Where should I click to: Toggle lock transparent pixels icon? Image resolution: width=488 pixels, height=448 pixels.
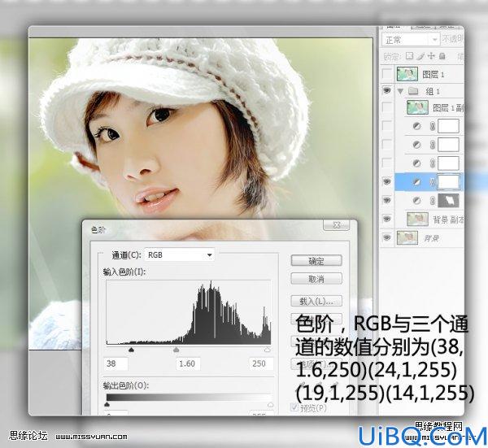pyautogui.click(x=410, y=56)
